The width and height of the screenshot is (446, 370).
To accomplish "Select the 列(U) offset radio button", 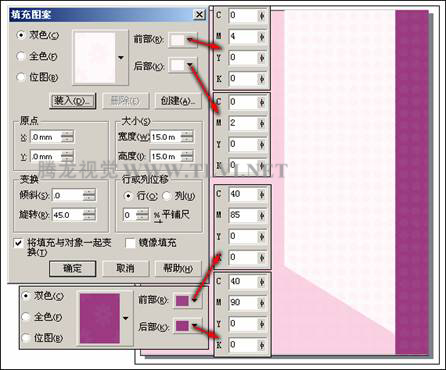I will [167, 196].
